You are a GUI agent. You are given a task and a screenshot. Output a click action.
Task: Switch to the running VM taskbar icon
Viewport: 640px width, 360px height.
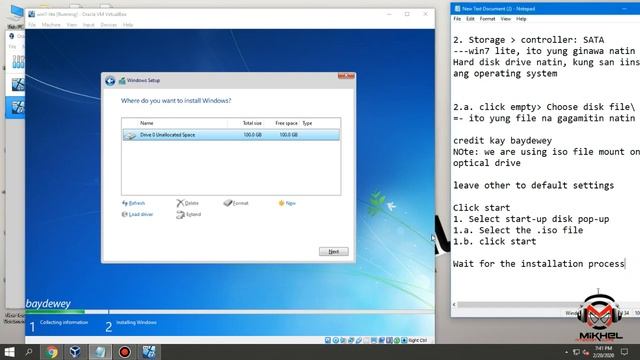(x=149, y=352)
